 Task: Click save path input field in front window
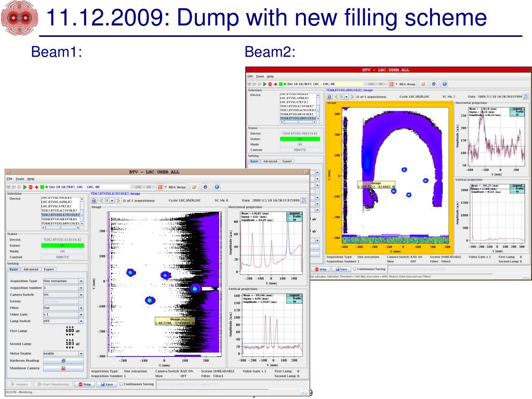[232, 384]
